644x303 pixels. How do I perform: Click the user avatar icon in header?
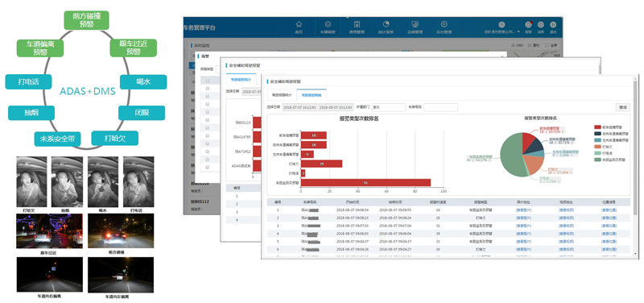(x=501, y=25)
